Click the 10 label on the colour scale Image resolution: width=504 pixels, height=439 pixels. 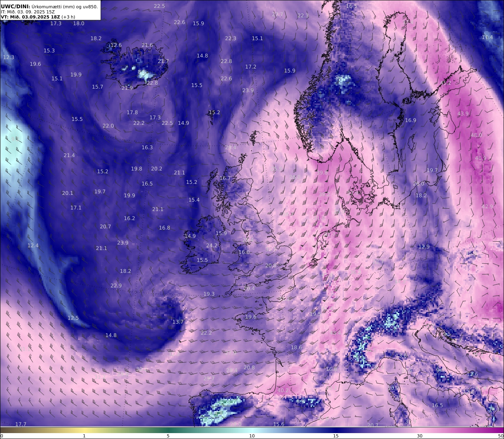[x=252, y=436]
